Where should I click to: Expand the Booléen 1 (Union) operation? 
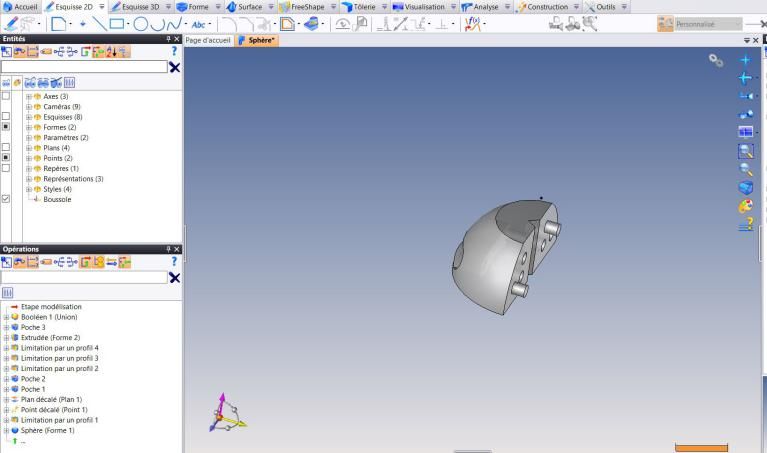(x=6, y=317)
